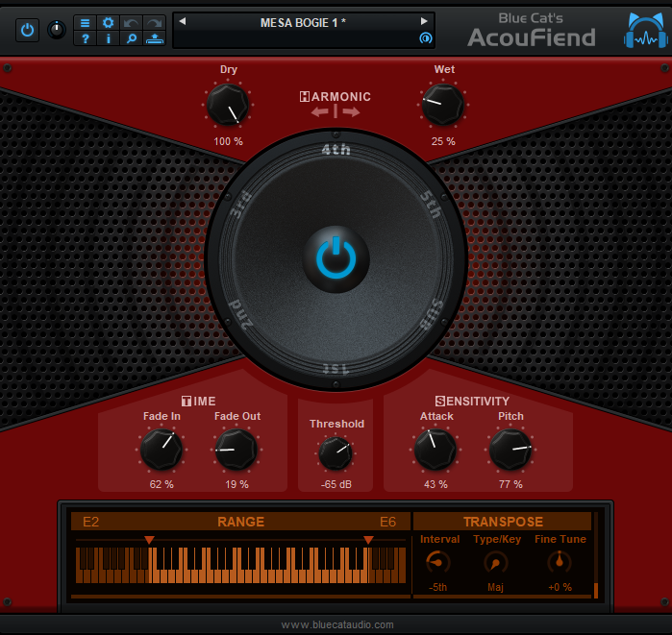Click the Fade In knob
The height and width of the screenshot is (635, 672).
pos(162,450)
